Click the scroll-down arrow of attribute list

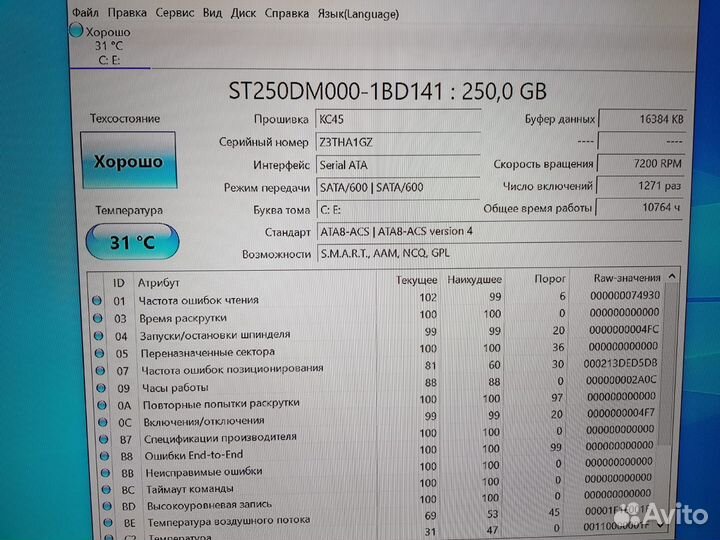point(661,524)
